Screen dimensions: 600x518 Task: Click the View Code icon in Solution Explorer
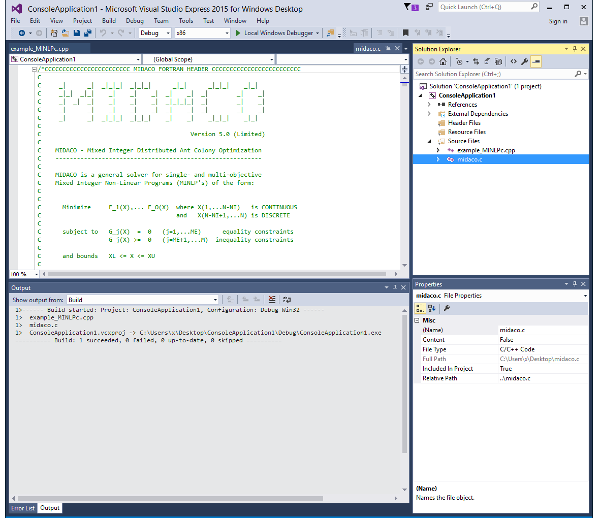tap(514, 62)
